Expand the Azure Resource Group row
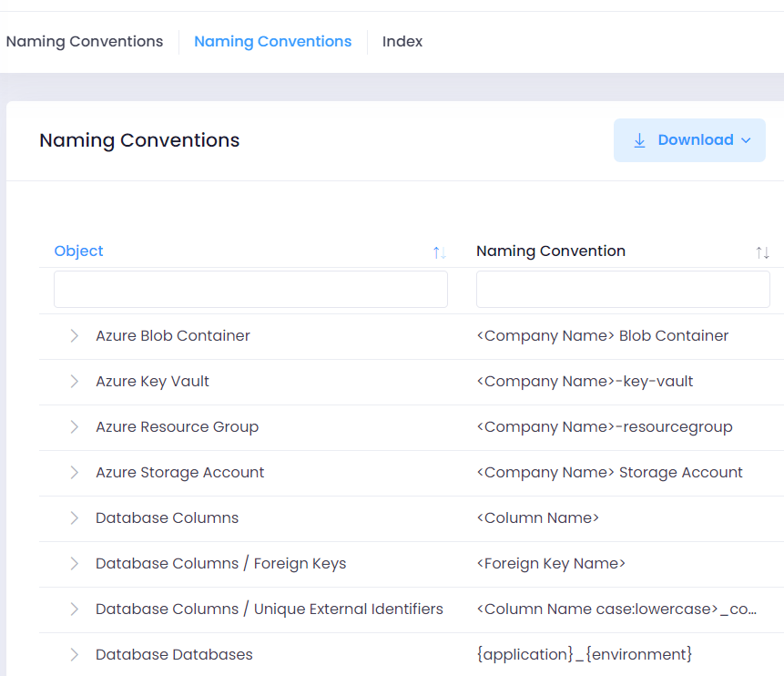The width and height of the screenshot is (784, 676). [74, 426]
